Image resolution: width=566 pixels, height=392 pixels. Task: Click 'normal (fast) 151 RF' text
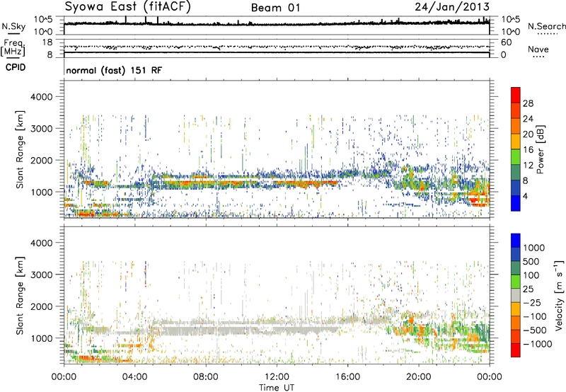(x=114, y=70)
